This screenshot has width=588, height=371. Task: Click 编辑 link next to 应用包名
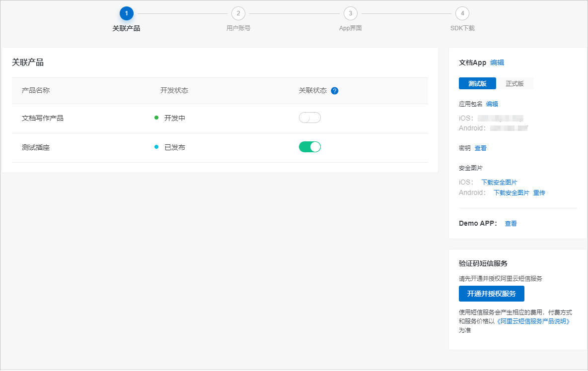492,104
